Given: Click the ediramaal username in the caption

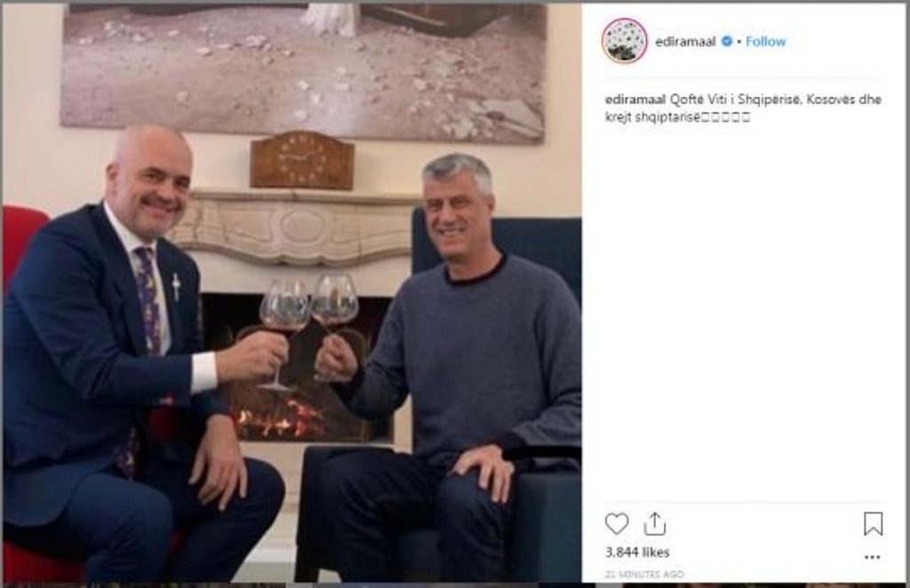Looking at the screenshot, I should point(635,99).
